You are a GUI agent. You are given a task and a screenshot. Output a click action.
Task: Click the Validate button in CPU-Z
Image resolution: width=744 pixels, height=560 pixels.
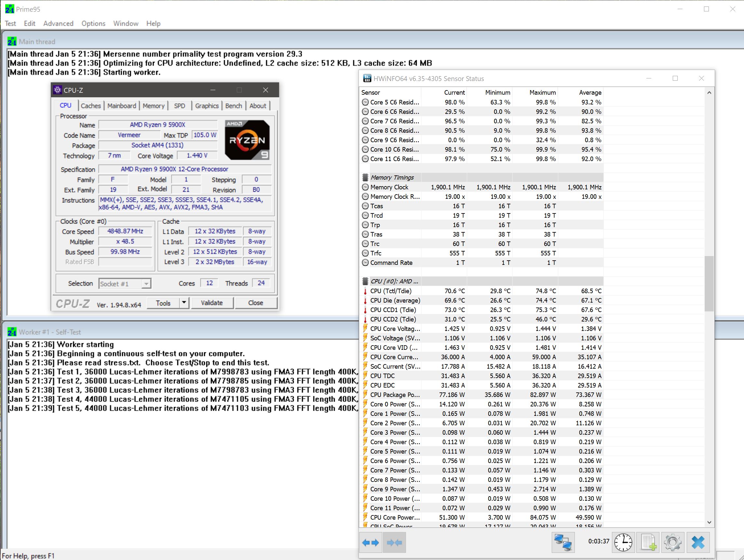pyautogui.click(x=211, y=303)
